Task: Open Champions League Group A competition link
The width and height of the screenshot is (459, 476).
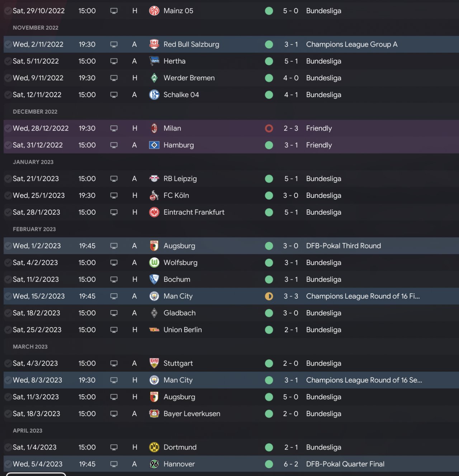Action: point(351,44)
